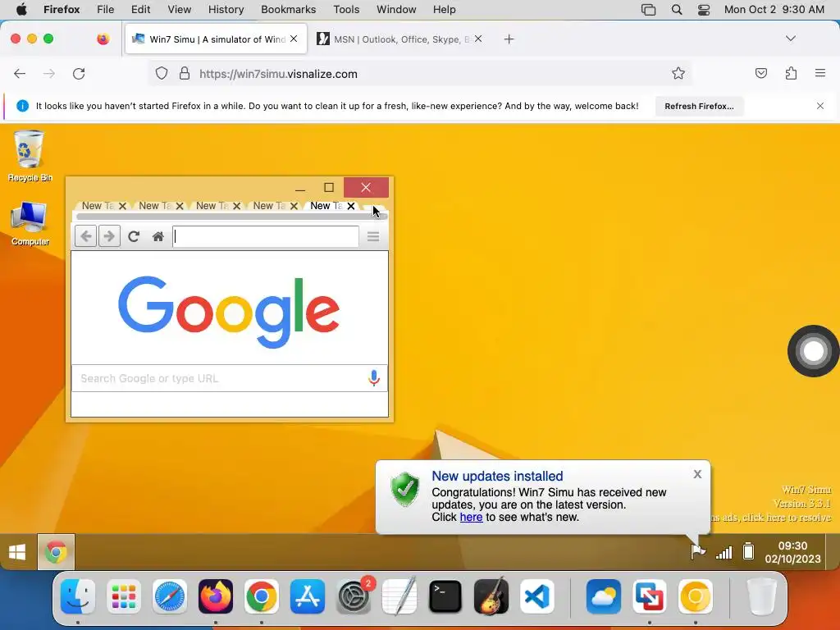Viewport: 840px width, 630px height.
Task: Close the MSN tab
Action: (x=478, y=39)
